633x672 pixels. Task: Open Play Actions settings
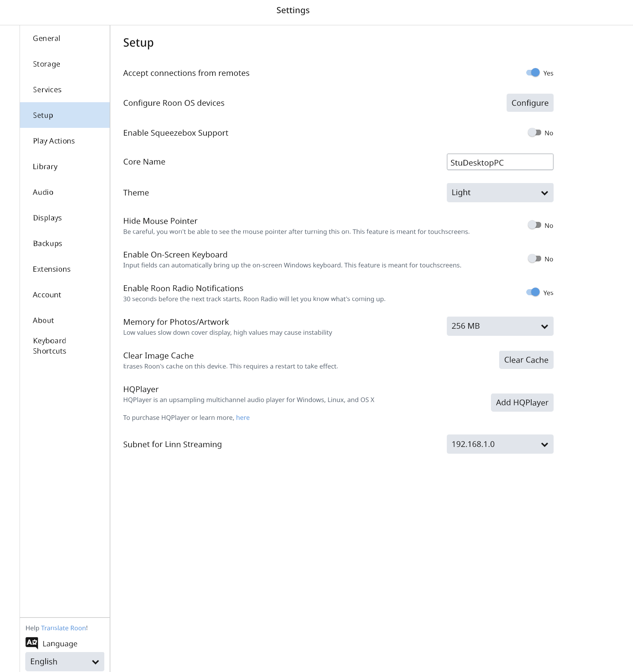click(x=65, y=141)
